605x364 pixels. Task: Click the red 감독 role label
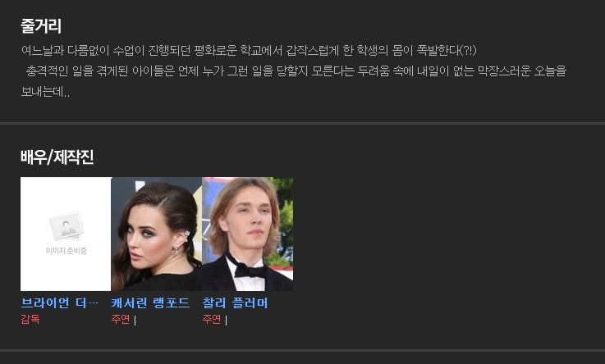30,319
